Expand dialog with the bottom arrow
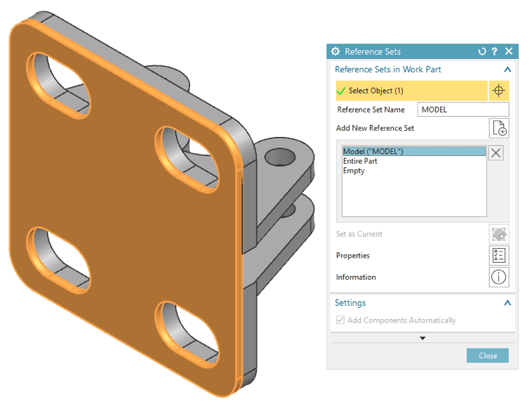Image resolution: width=532 pixels, height=404 pixels. click(x=423, y=338)
